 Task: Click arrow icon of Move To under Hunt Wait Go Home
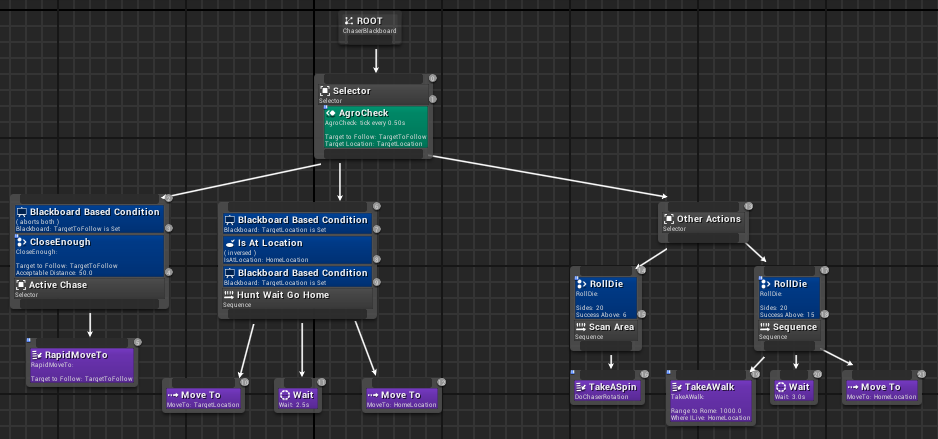(x=373, y=395)
